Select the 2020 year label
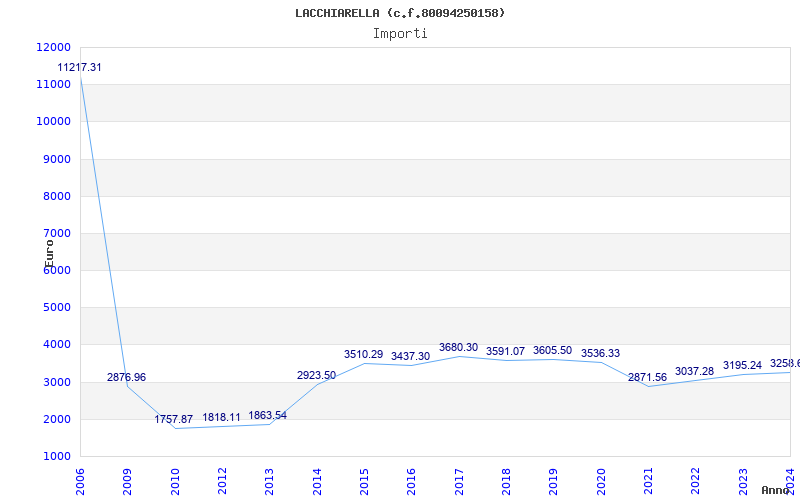 point(601,481)
